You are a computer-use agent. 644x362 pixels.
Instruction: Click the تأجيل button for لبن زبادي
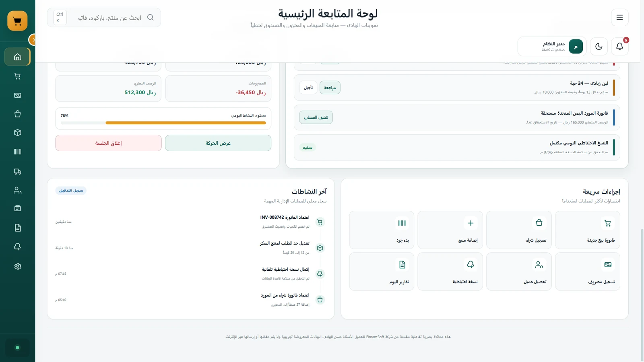coord(308,88)
